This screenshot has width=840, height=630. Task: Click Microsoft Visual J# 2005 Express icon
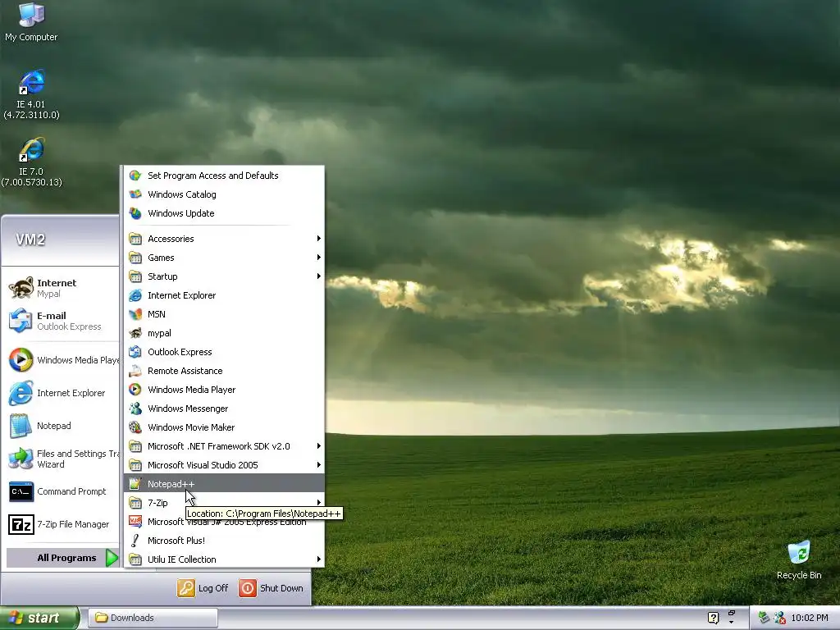135,522
